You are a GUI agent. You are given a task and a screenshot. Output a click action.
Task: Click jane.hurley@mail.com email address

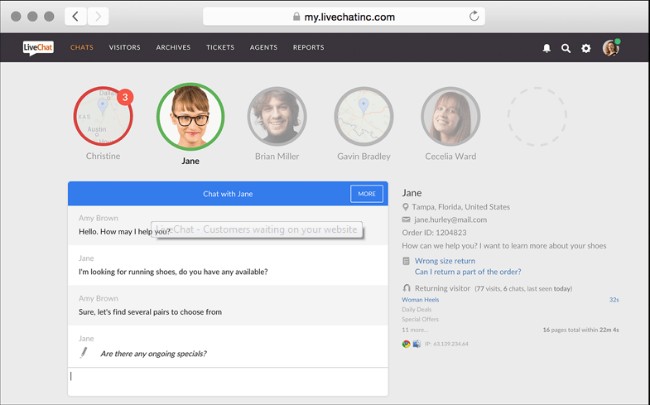coord(450,220)
